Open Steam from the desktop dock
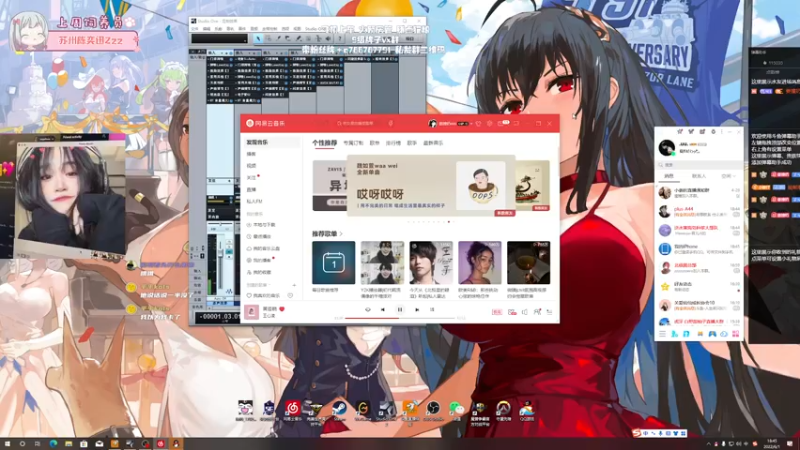Image resolution: width=800 pixels, height=450 pixels. [x=341, y=408]
